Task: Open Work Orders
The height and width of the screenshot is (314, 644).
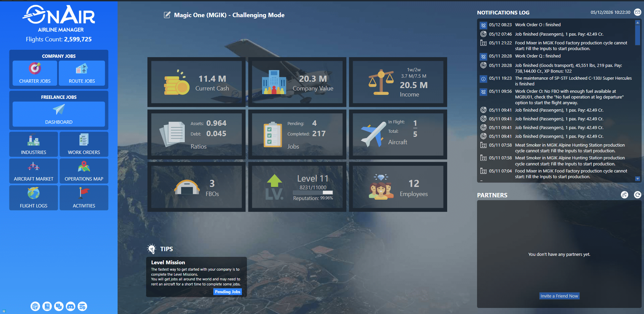Action: coord(84,144)
